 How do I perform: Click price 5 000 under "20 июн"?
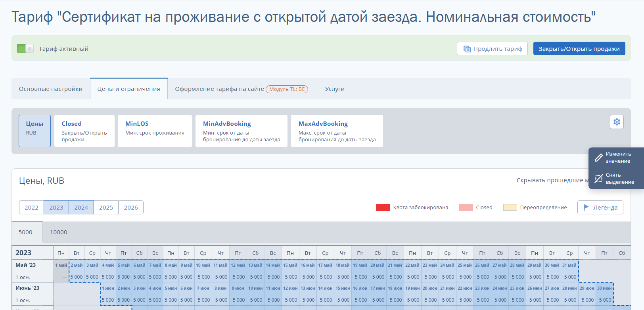coord(431,300)
